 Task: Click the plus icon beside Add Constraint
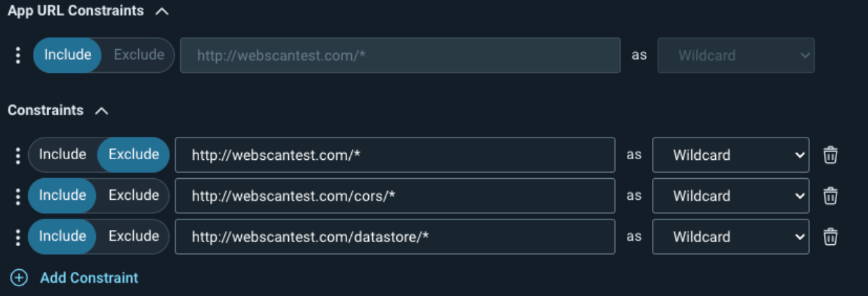pos(19,278)
